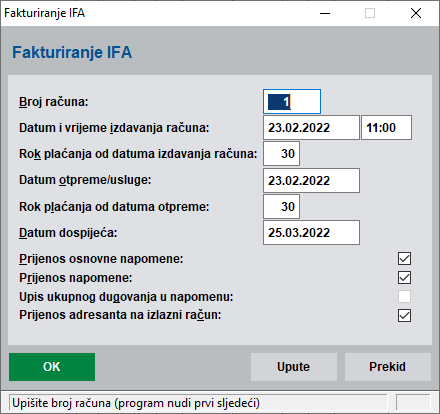Image resolution: width=440 pixels, height=414 pixels.
Task: Open help via the Upute button
Action: (294, 367)
